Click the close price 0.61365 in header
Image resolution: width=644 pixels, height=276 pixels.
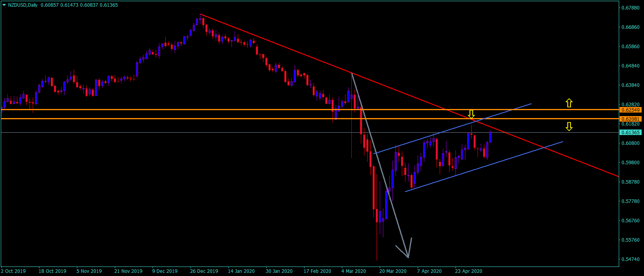[109, 5]
